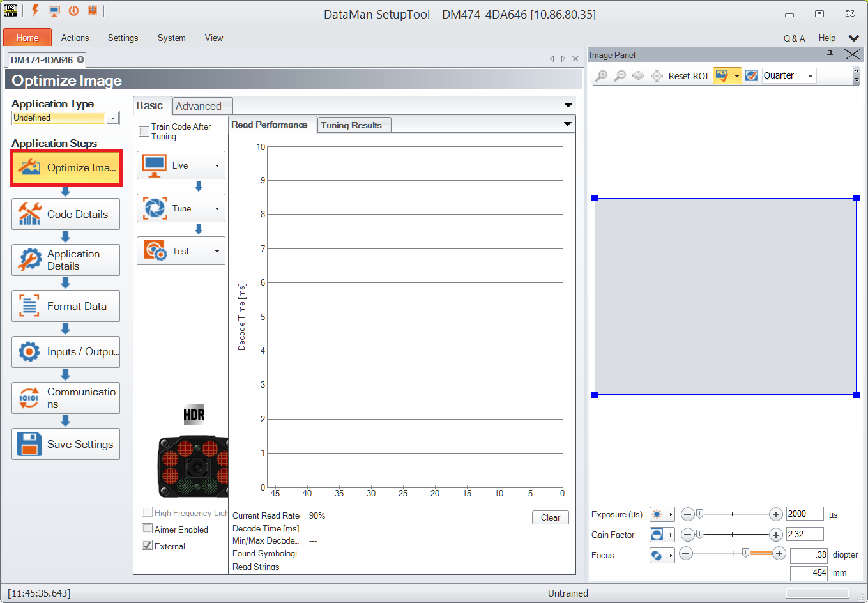Click the Clear button
The width and height of the screenshot is (868, 603).
click(550, 517)
